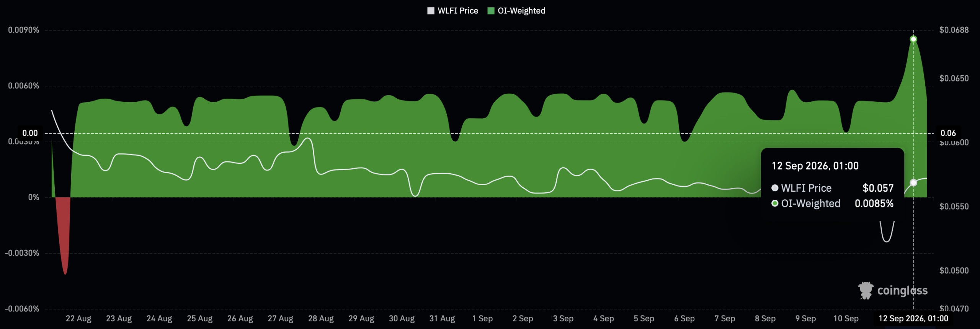Click the 0.06 crosshair value on right axis
Screen dimensions: 980x329
coord(948,133)
